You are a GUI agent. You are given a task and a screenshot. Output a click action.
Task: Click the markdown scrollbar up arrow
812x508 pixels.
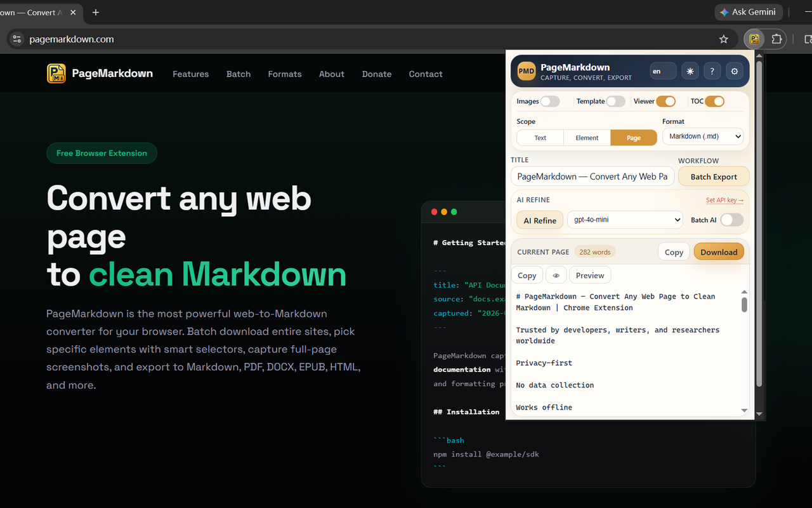pos(744,292)
